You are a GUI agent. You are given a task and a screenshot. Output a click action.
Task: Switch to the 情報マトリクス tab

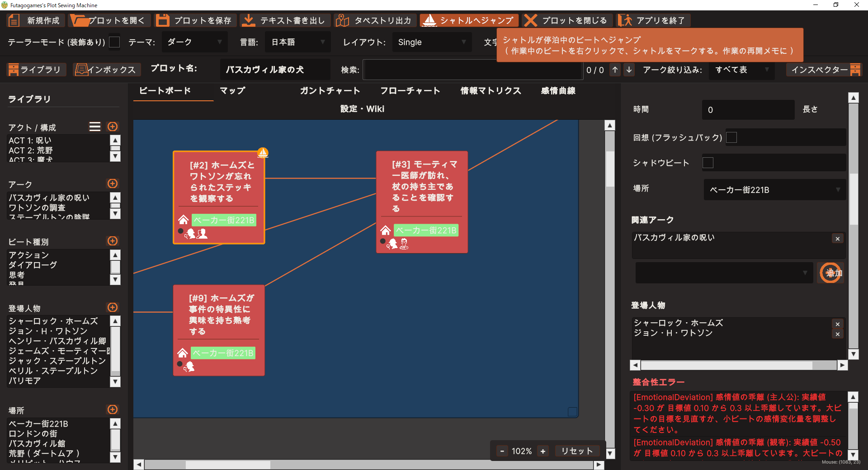click(x=491, y=90)
